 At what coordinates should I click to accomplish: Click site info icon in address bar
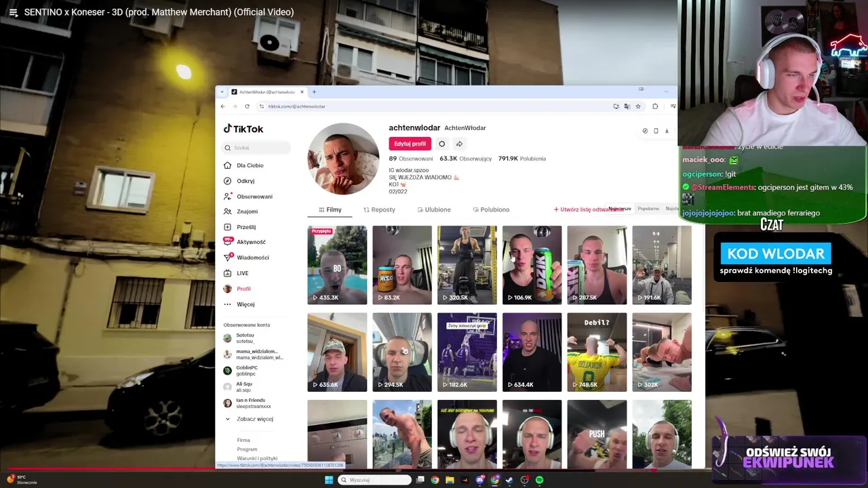pyautogui.click(x=262, y=106)
